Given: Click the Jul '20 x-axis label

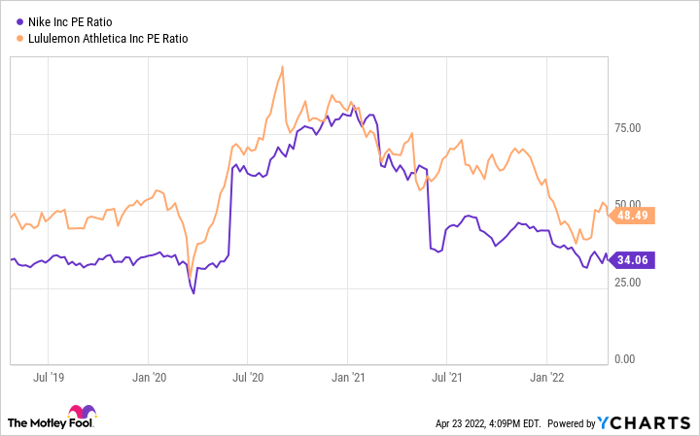Looking at the screenshot, I should tap(248, 378).
